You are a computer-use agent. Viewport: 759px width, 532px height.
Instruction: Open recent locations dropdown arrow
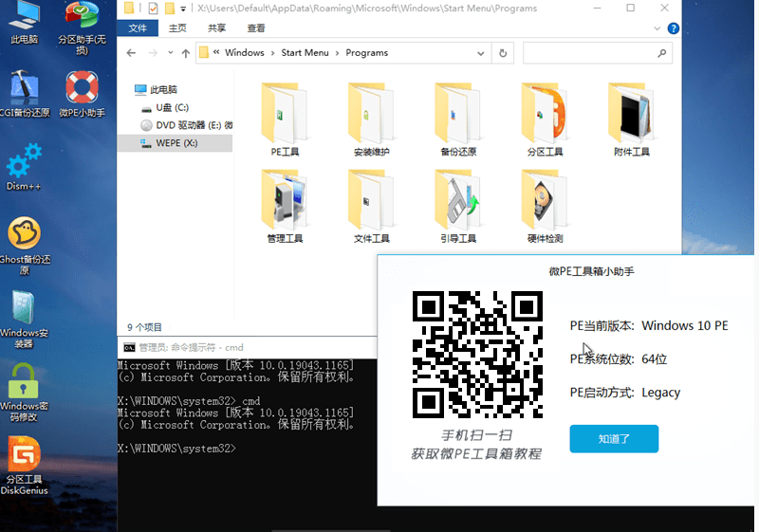[171, 52]
